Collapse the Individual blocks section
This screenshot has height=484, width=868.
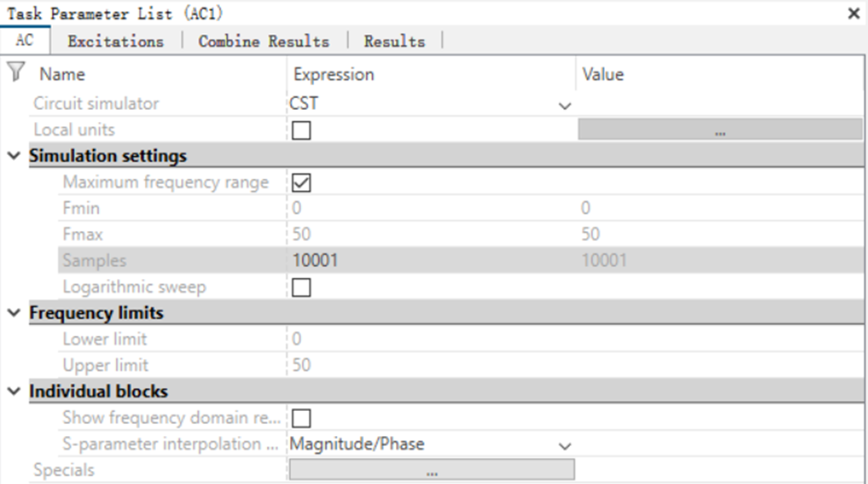[x=14, y=392]
